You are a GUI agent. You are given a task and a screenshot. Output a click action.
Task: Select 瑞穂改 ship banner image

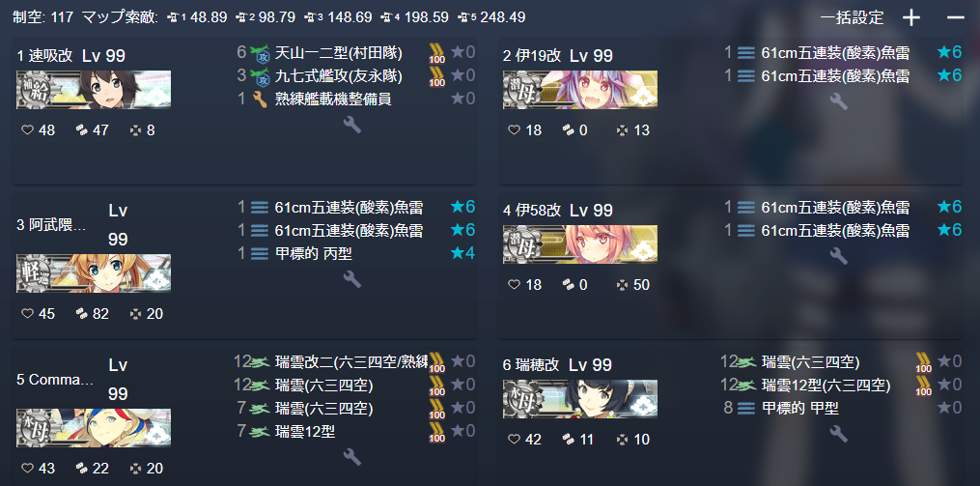pyautogui.click(x=580, y=398)
